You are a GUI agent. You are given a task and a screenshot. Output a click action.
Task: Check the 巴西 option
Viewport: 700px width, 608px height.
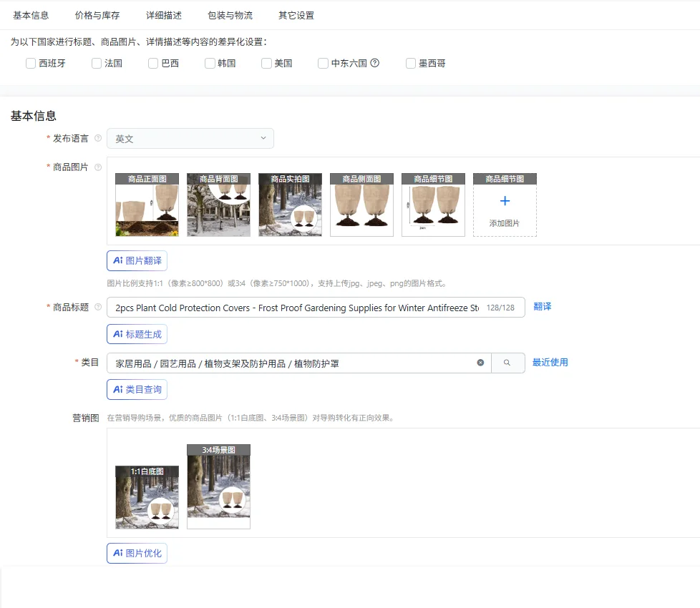pyautogui.click(x=153, y=64)
